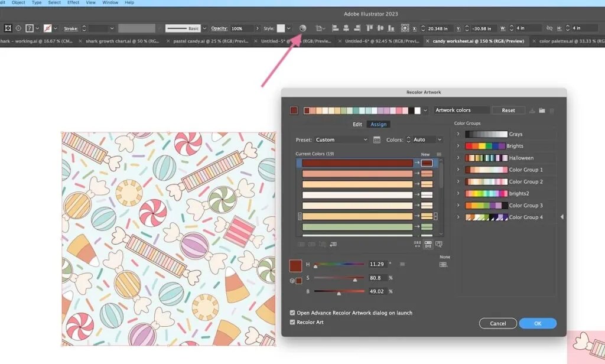
Task: Uncheck the Recolor Art checkbox
Action: pos(292,323)
